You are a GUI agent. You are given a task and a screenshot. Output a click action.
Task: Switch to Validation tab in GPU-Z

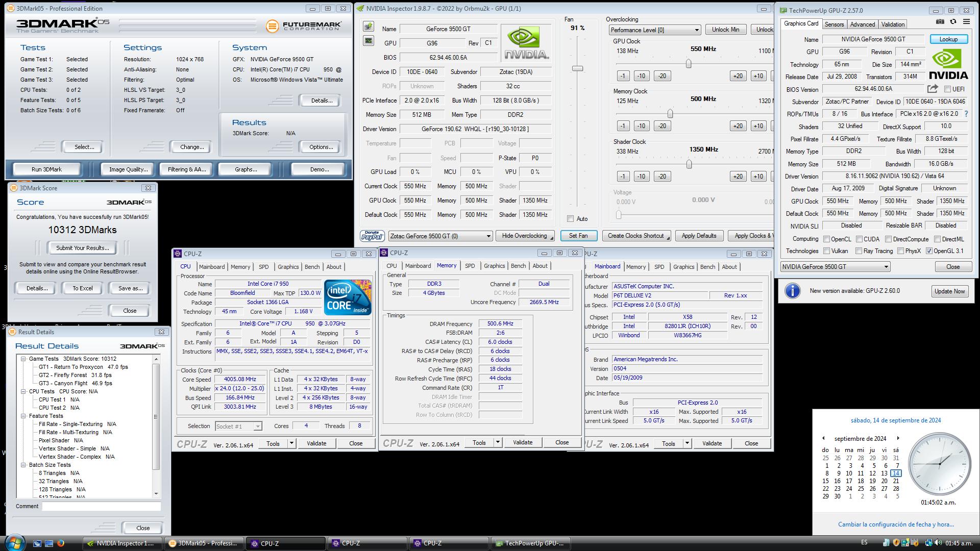click(893, 24)
